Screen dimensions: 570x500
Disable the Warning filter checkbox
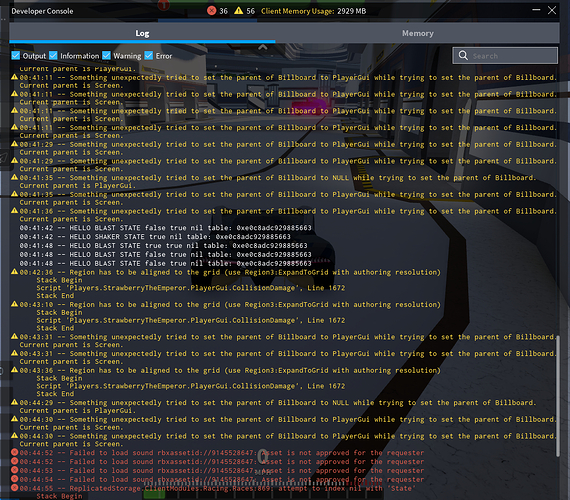(x=107, y=55)
